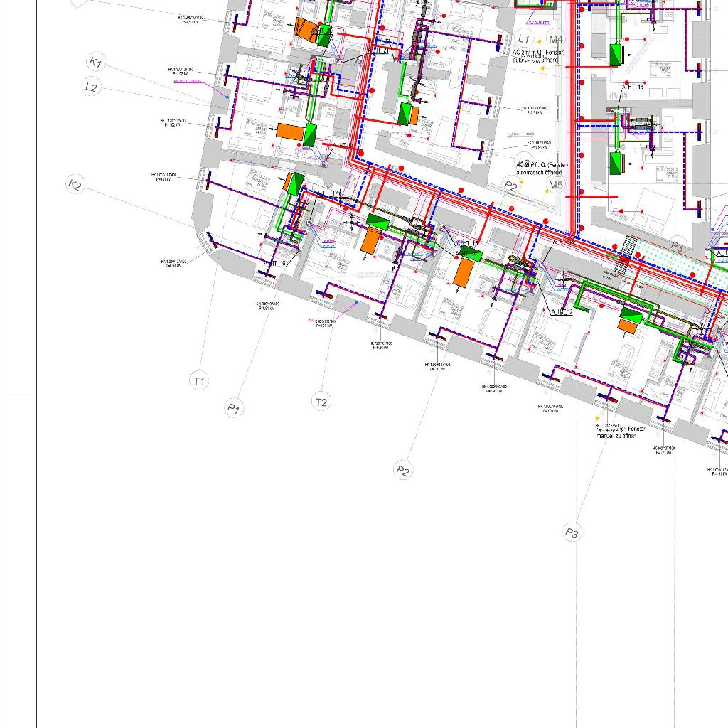The image size is (728, 728).
Task: Click the A_HT_12 unit label
Action: pos(562,312)
